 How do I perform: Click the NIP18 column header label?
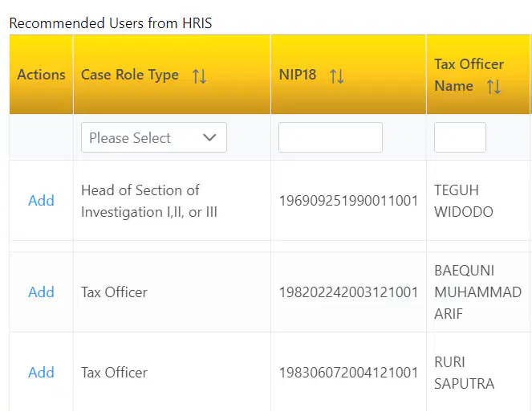pos(298,75)
